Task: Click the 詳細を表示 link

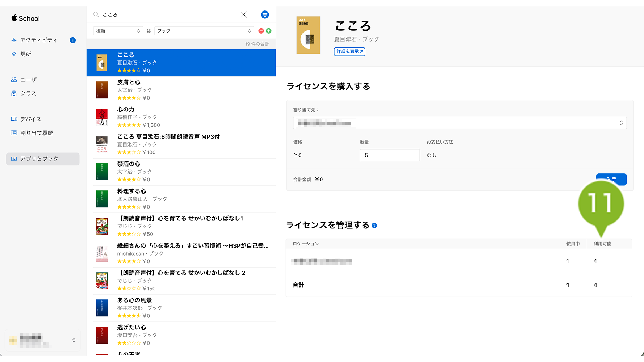Action: pos(350,51)
